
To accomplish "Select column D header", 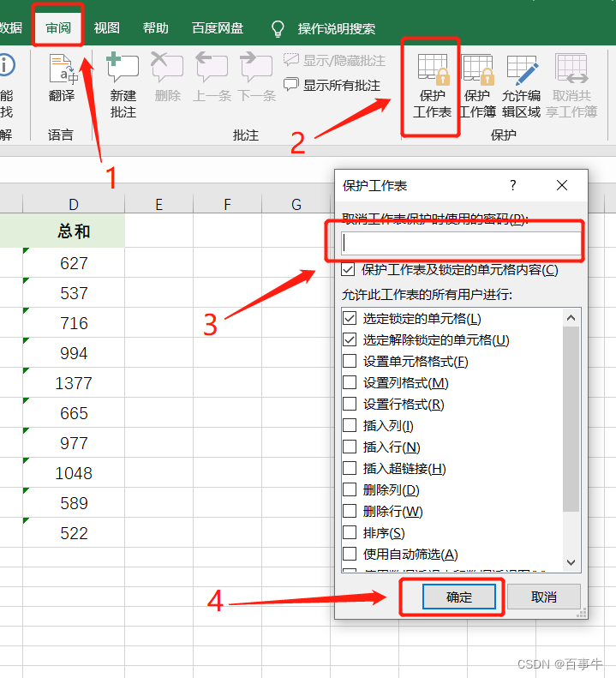I will (74, 204).
